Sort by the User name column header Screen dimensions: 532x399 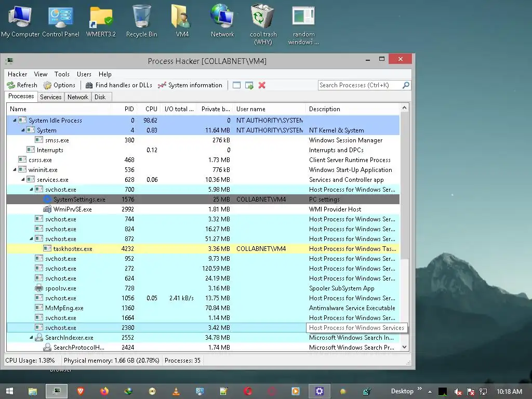pos(270,109)
